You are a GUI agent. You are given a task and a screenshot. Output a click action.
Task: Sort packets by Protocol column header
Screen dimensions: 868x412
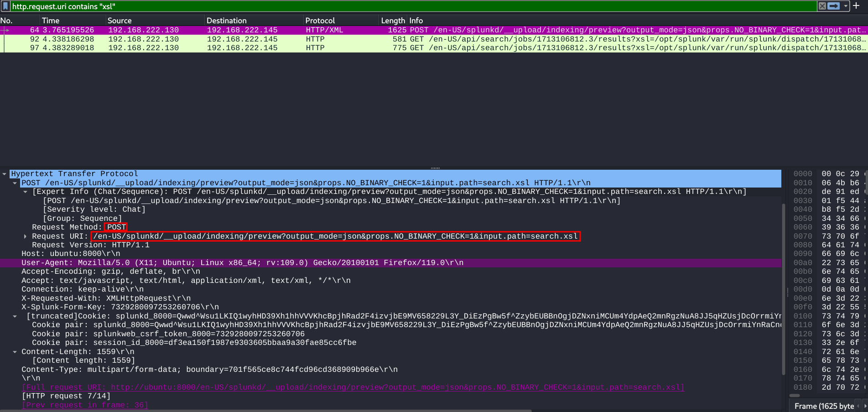coord(320,21)
